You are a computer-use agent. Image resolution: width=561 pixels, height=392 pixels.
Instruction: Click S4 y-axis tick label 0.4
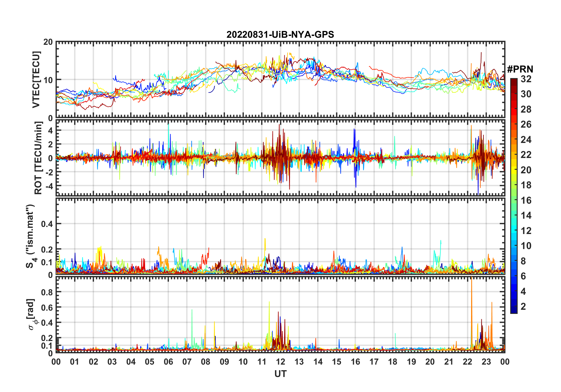(x=47, y=224)
